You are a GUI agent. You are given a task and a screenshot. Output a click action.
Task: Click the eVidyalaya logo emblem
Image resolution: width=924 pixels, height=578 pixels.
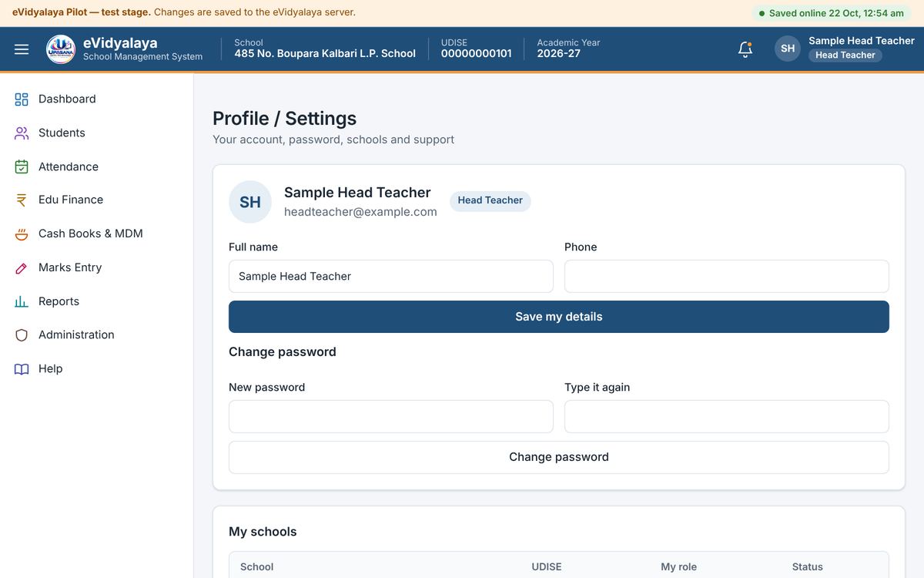click(x=61, y=49)
